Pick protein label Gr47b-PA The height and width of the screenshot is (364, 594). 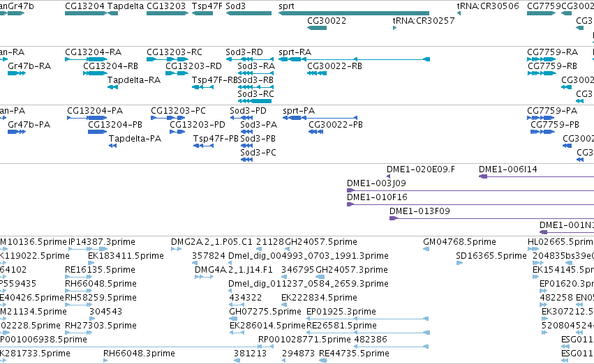[x=29, y=125]
